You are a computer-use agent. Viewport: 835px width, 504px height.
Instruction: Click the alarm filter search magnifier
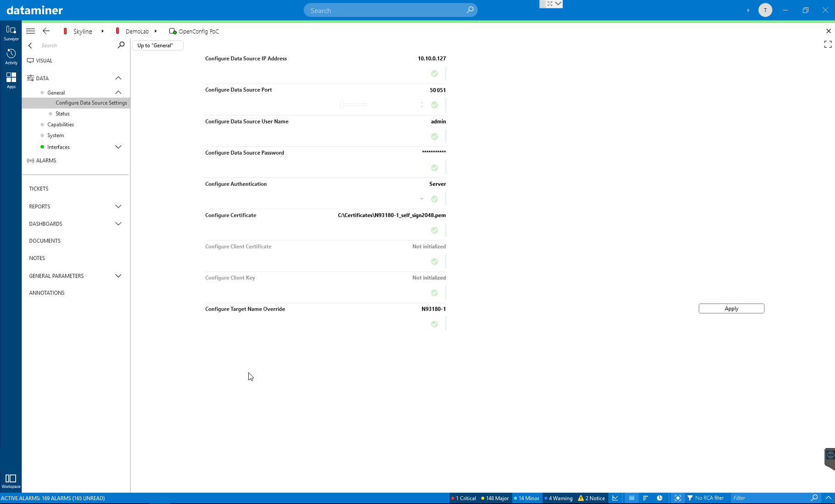pos(814,498)
